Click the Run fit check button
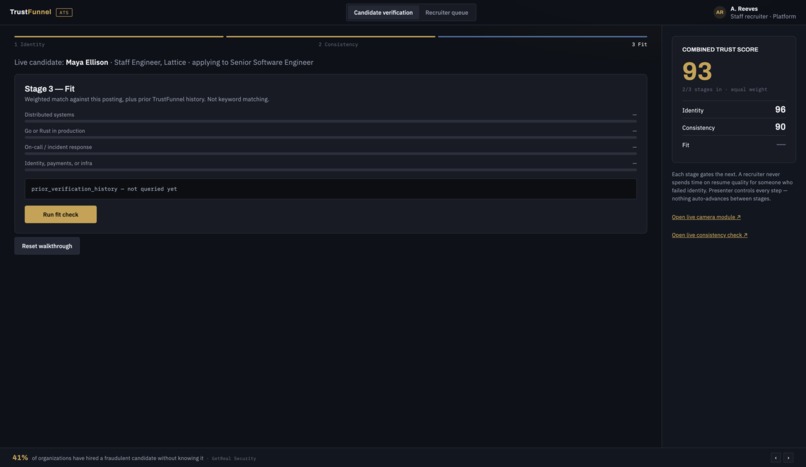806x467 pixels. tap(61, 214)
